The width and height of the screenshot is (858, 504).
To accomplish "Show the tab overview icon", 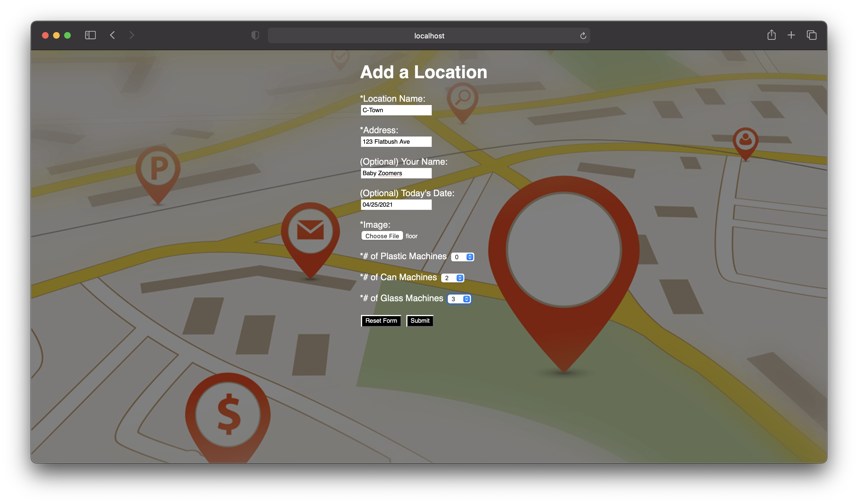I will 811,35.
